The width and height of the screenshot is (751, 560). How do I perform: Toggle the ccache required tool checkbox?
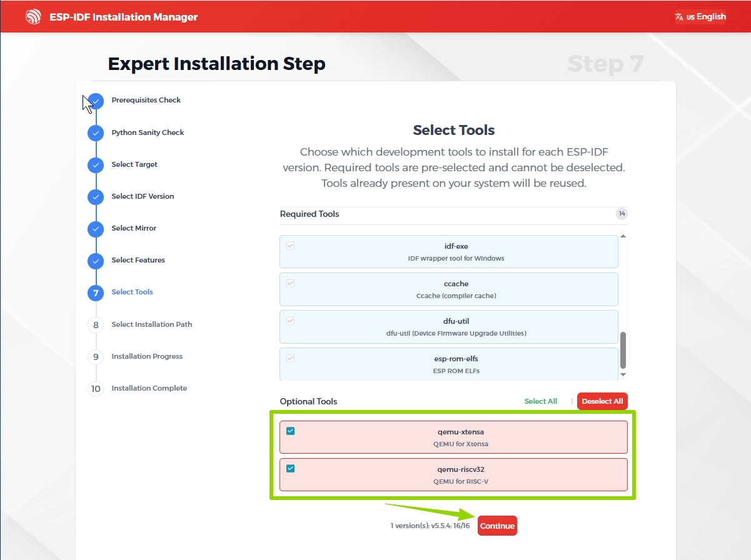coord(290,283)
